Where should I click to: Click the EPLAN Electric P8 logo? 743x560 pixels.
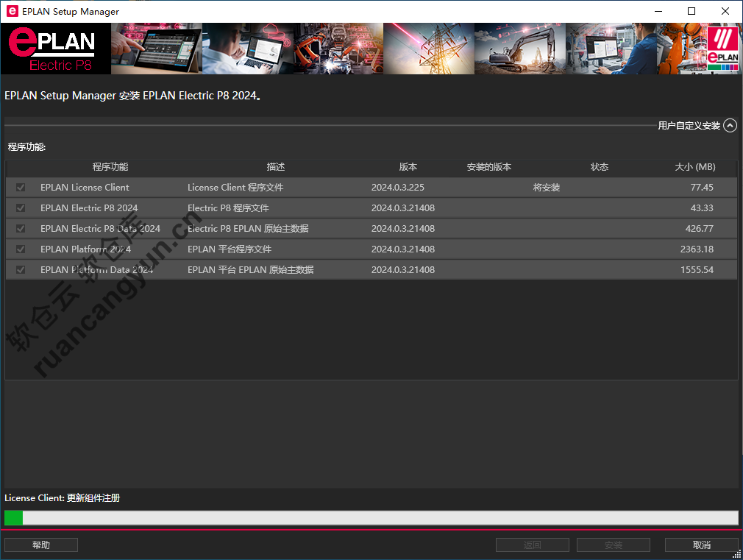point(55,49)
